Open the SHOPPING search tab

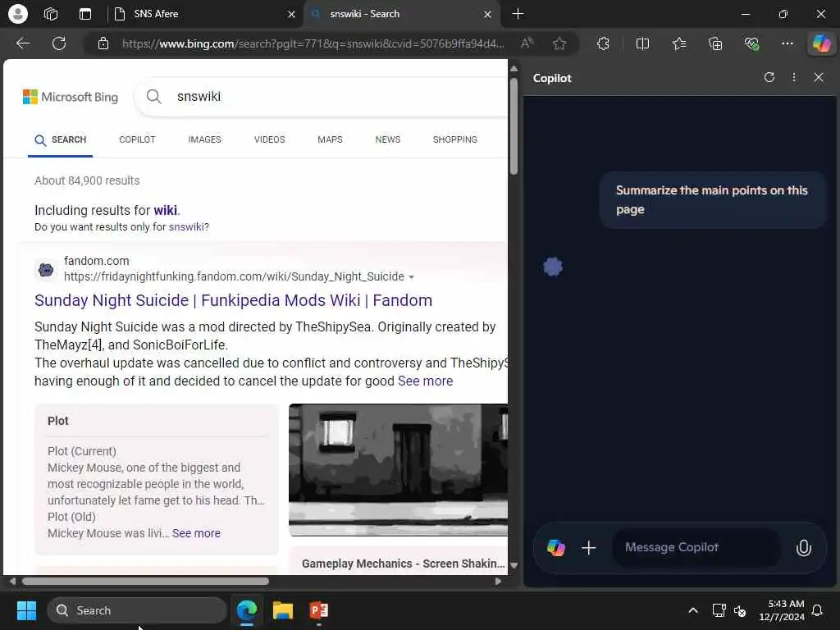(x=454, y=139)
